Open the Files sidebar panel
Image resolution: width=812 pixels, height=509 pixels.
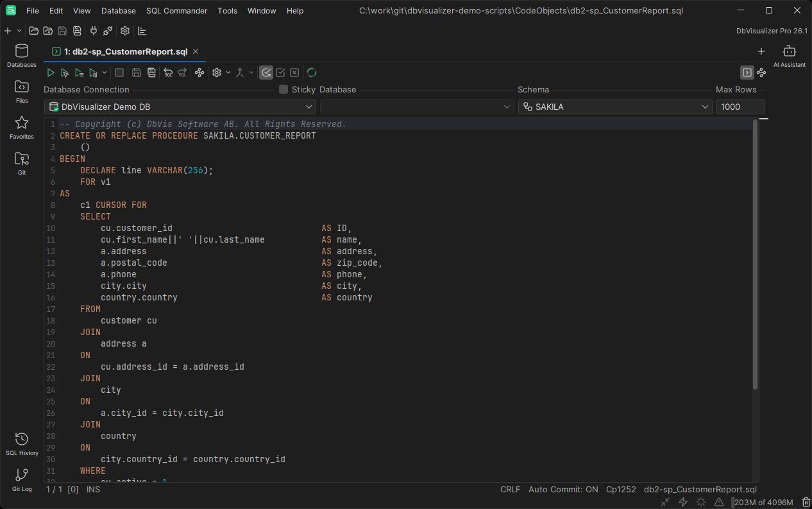tap(22, 92)
